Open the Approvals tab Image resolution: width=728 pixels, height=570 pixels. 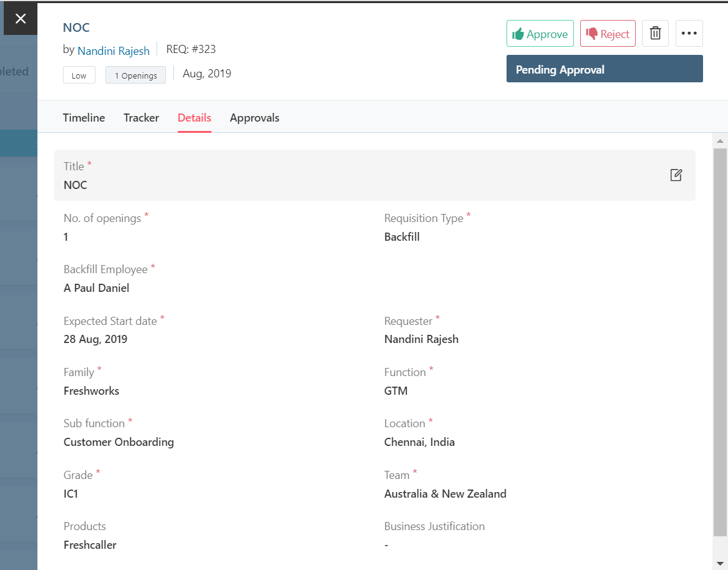coord(255,118)
